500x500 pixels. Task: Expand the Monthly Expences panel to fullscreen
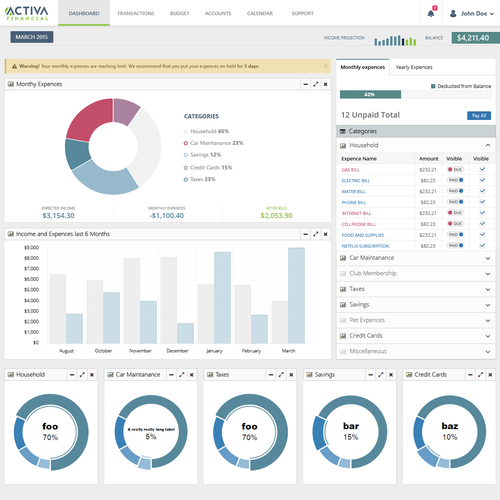(316, 84)
